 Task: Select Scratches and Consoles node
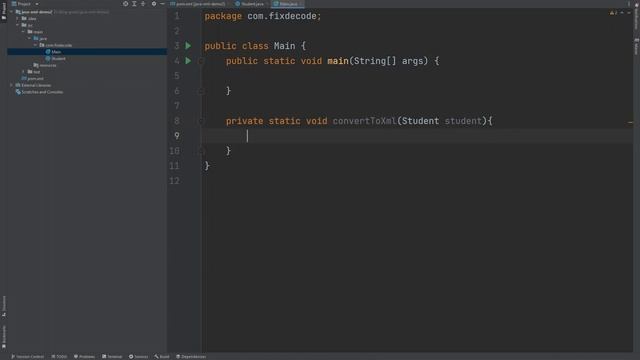coord(39,92)
